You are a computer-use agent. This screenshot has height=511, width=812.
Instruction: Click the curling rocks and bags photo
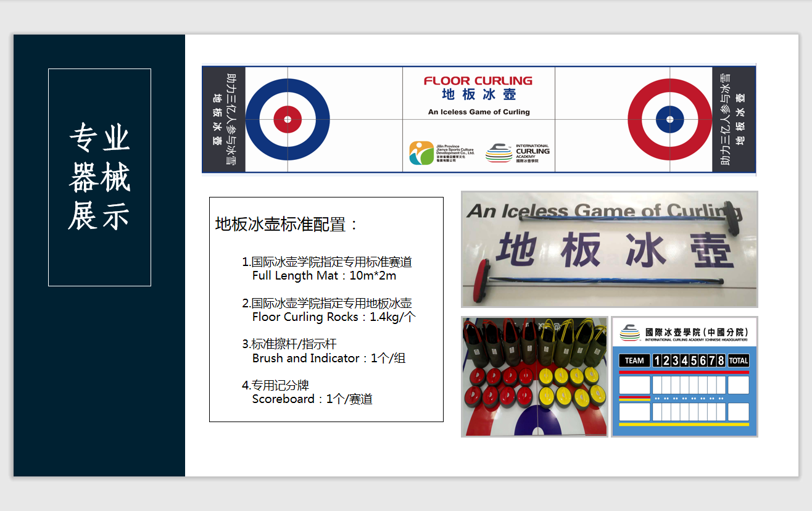pos(534,376)
